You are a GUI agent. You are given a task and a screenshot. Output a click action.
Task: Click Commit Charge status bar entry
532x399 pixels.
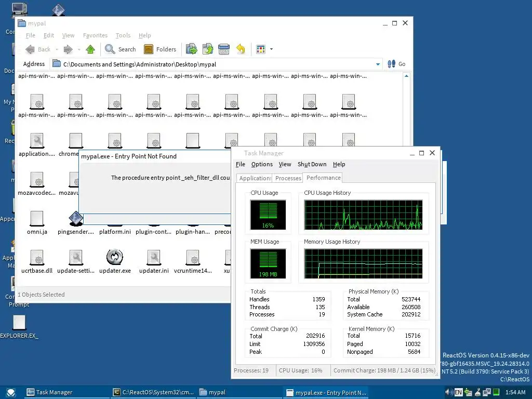(384, 370)
